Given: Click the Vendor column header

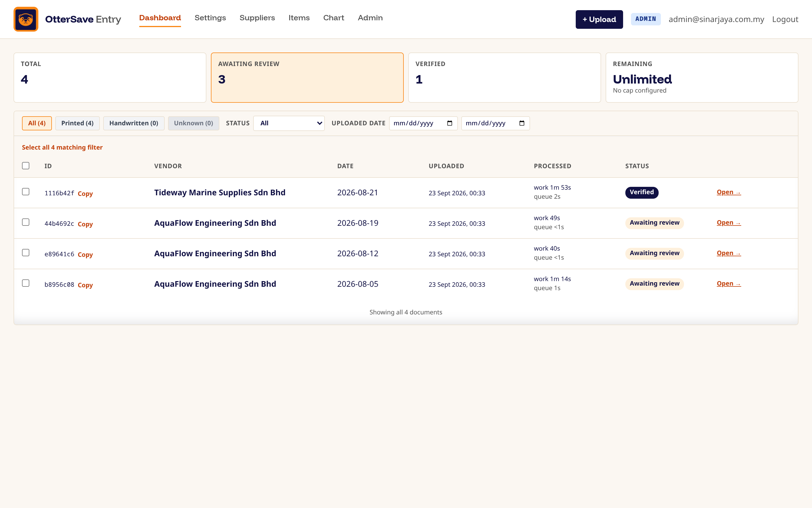Looking at the screenshot, I should point(168,166).
